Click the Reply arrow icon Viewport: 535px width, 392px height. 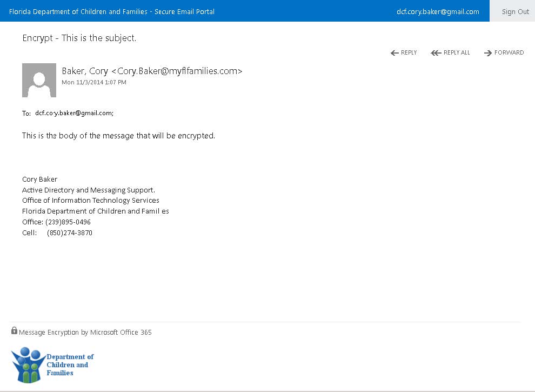[x=394, y=52]
